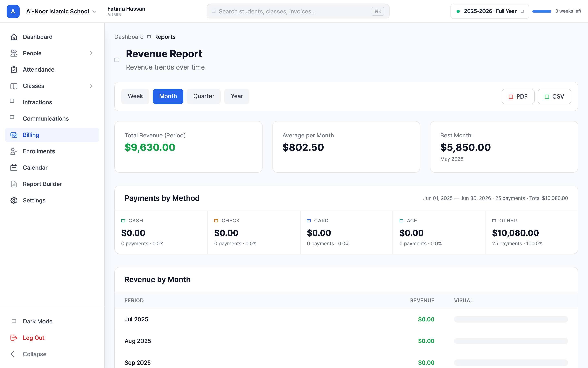Click the Billing icon in sidebar
This screenshot has width=588, height=368.
point(14,135)
